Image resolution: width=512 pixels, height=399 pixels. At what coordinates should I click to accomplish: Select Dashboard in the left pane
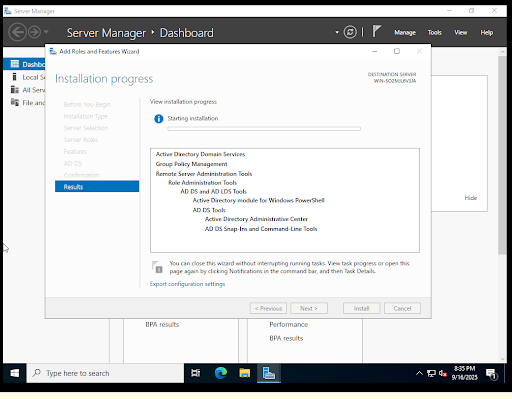point(24,64)
